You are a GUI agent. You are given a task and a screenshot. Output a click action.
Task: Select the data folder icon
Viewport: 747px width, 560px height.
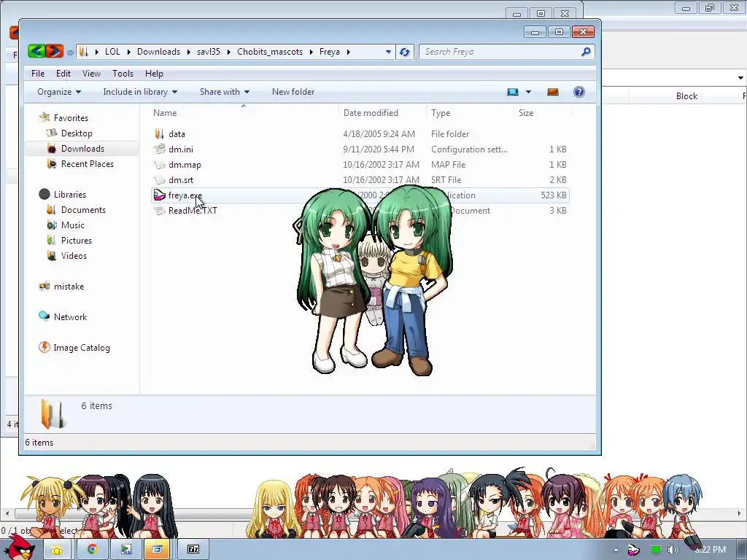[x=160, y=134]
